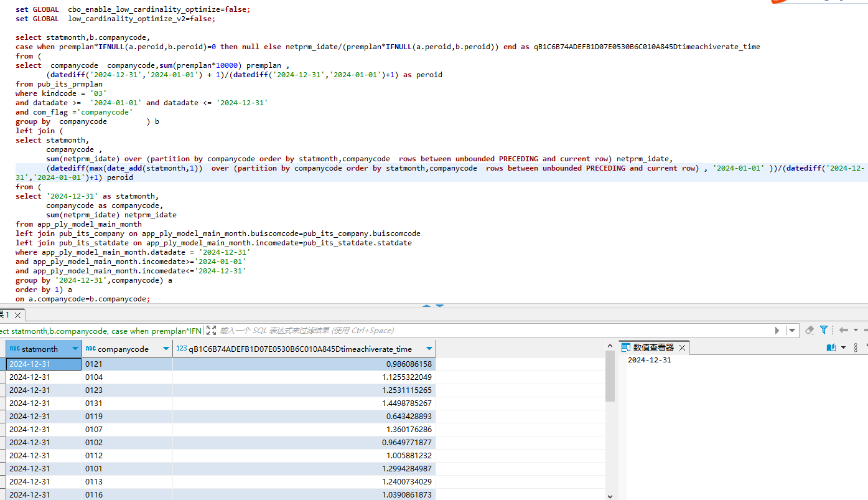Image resolution: width=868 pixels, height=500 pixels.
Task: Select the companycode cell 0101
Action: point(127,469)
